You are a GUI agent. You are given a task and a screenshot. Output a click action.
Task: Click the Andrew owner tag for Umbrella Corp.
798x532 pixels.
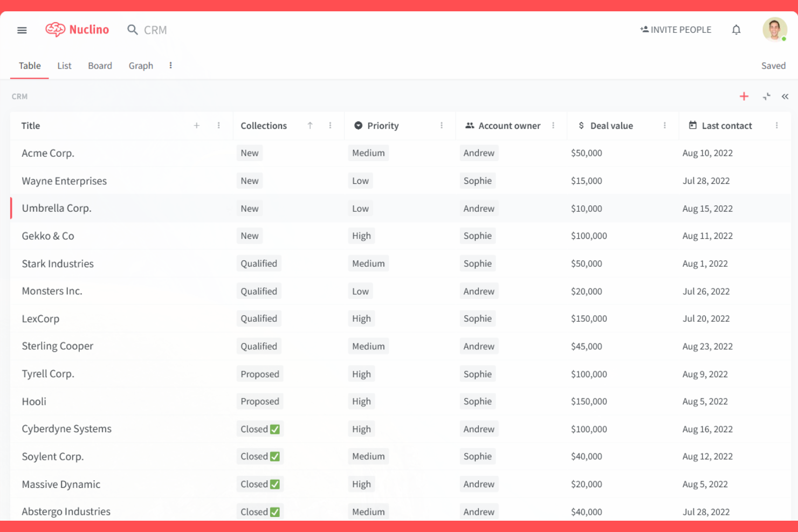point(479,209)
